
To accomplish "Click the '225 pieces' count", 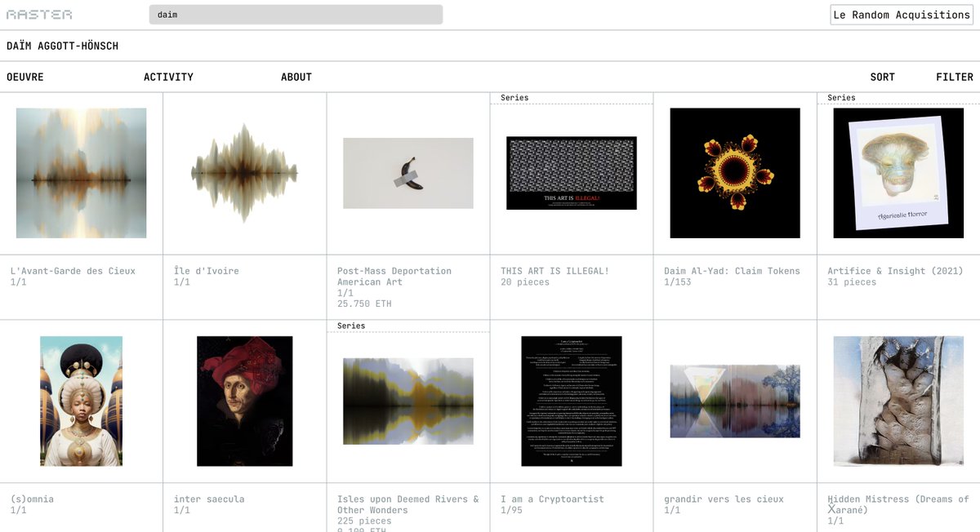I will (x=364, y=521).
